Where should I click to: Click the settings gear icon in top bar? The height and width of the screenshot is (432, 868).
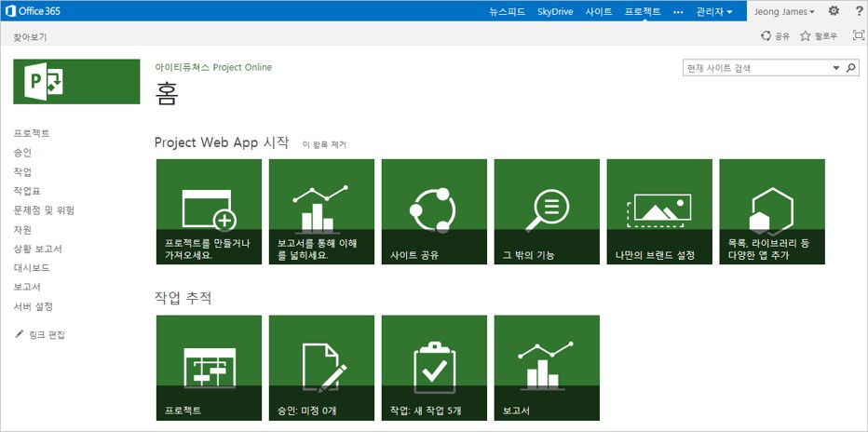point(834,11)
